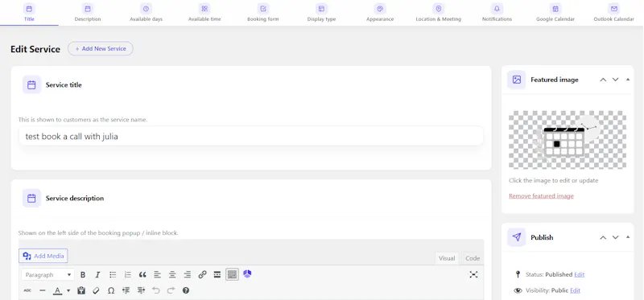644x300 pixels.
Task: Clear formatting with the eraser icon
Action: (x=96, y=290)
